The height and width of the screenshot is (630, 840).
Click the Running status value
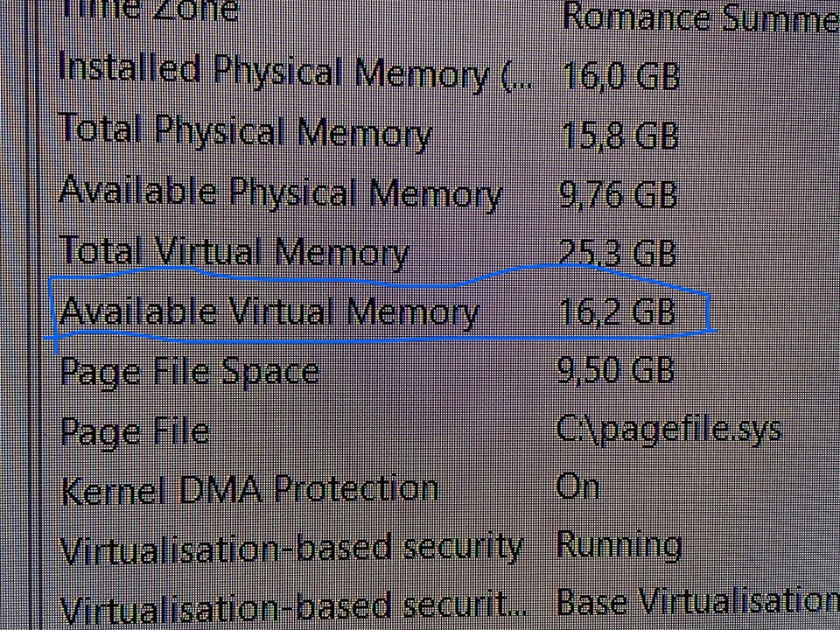point(619,545)
